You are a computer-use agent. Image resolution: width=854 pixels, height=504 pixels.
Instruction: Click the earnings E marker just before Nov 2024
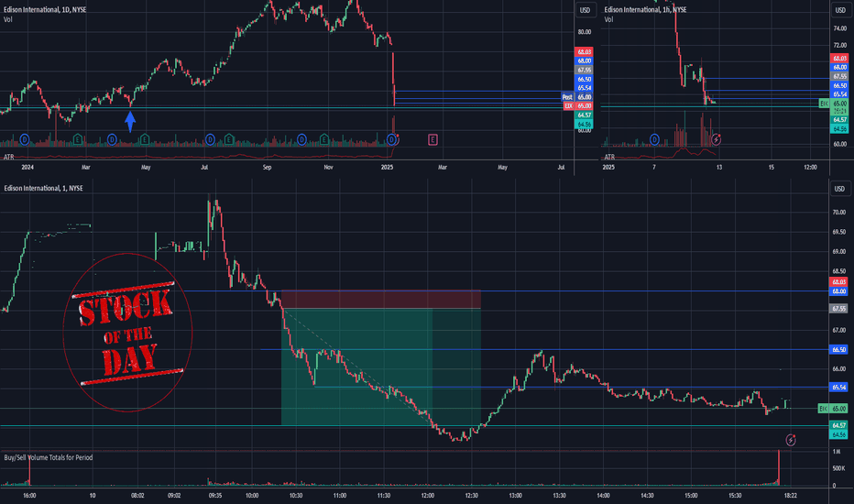(324, 140)
